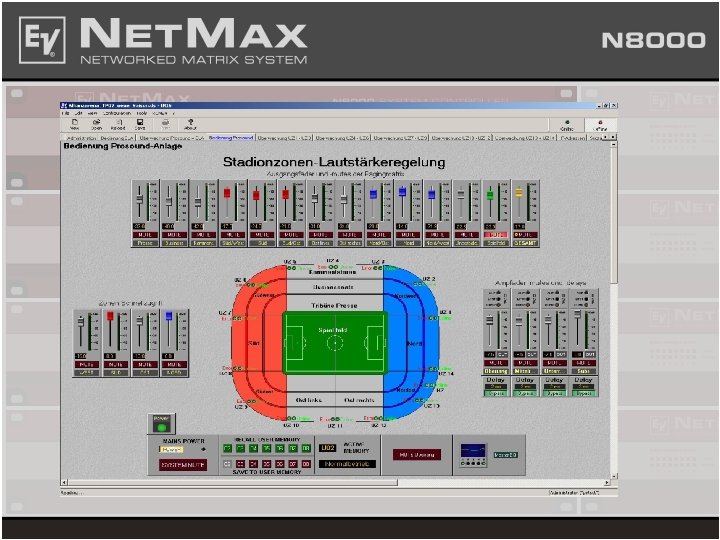Screen dimensions: 720x540
Task: Click dark red Mute button in bottom panel
Action: click(x=416, y=455)
